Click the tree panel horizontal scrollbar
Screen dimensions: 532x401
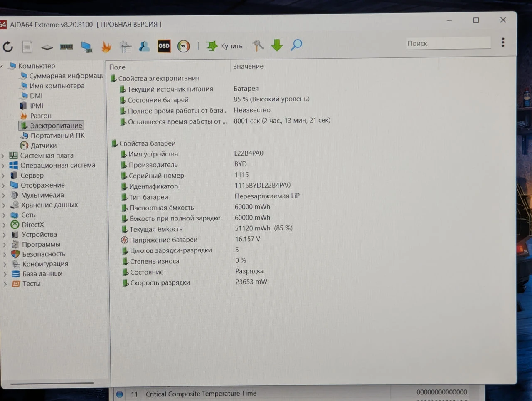tap(52, 383)
